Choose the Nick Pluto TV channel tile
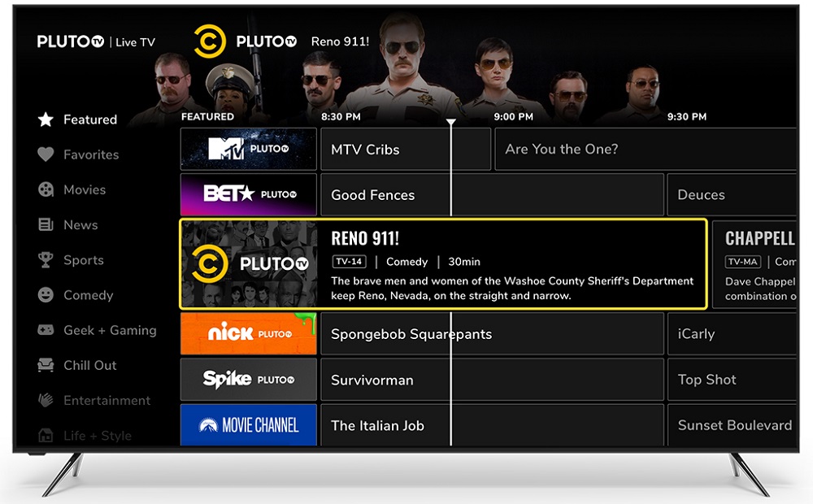The height and width of the screenshot is (504, 813). (248, 334)
